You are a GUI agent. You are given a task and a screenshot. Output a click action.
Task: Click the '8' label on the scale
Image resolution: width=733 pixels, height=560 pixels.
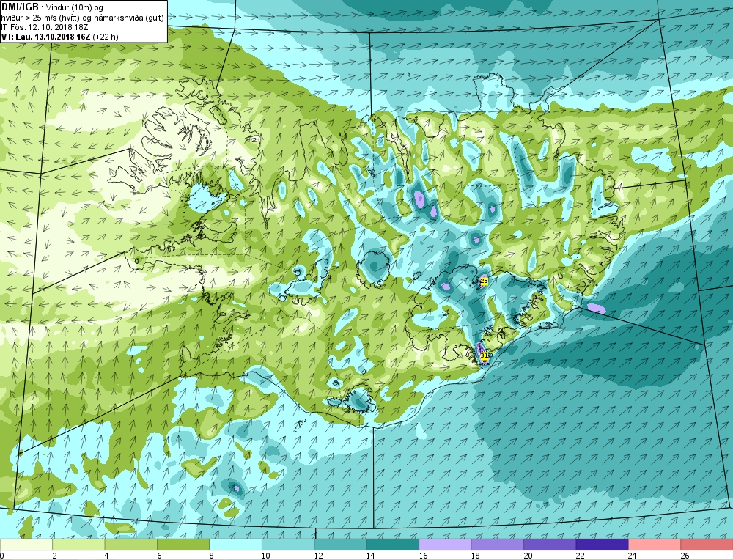[x=212, y=556]
